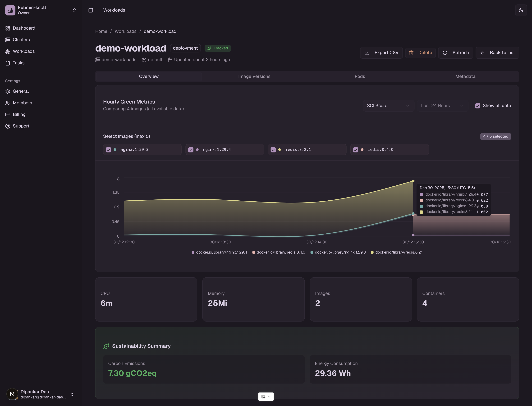The width and height of the screenshot is (532, 406).
Task: Deselect nginx:1.29.3 image checkbox
Action: click(x=108, y=150)
